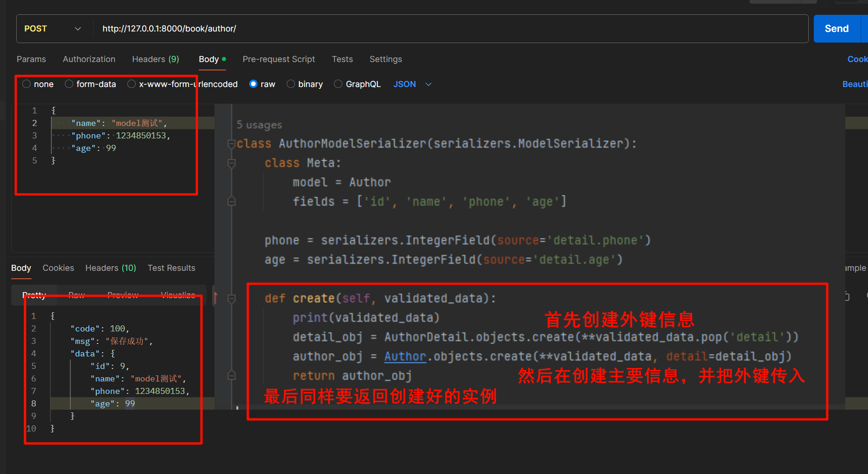This screenshot has height=474, width=868.
Task: Switch to the request Body tab
Action: pos(212,59)
